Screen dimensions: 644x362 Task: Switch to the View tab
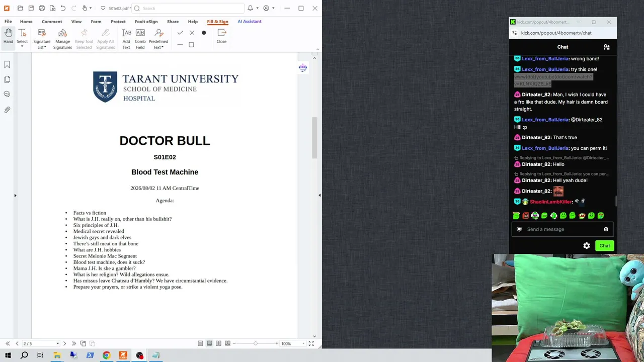(x=76, y=22)
